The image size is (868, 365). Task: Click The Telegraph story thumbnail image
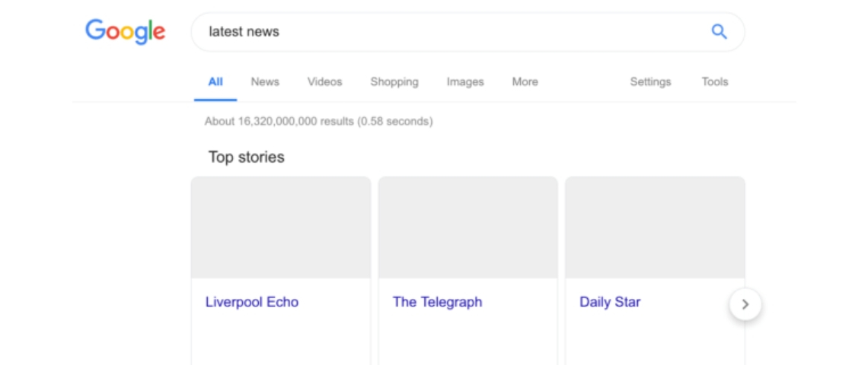pyautogui.click(x=468, y=227)
